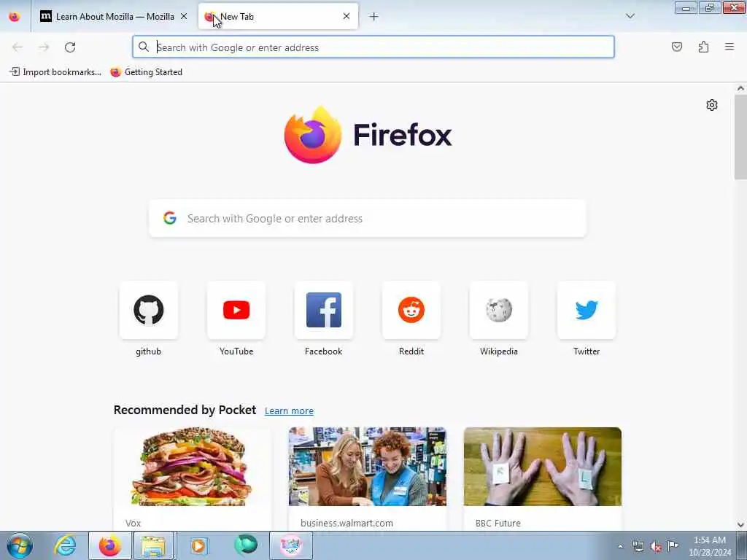Click Import bookmarks in the bookmarks toolbar
The height and width of the screenshot is (560, 747).
point(55,72)
